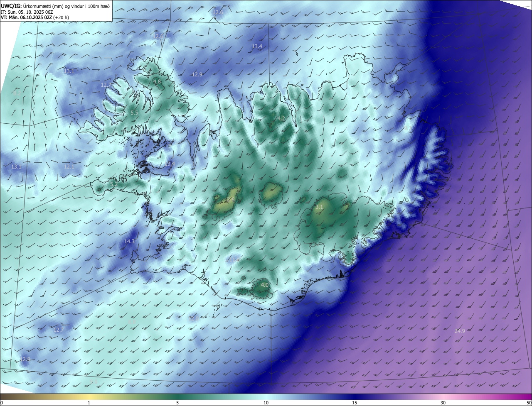Click the 4.8 value label
This screenshot has height=406, width=532.
click(157, 82)
